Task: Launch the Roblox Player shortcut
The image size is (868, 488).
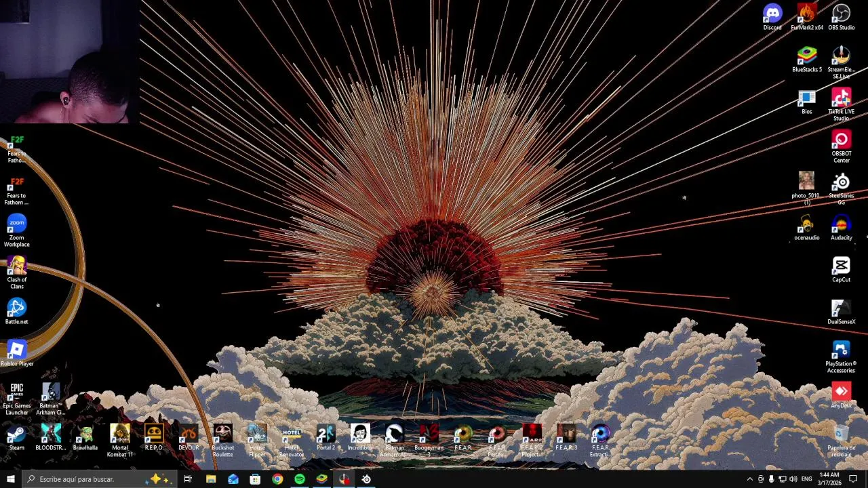Action: pyautogui.click(x=17, y=354)
